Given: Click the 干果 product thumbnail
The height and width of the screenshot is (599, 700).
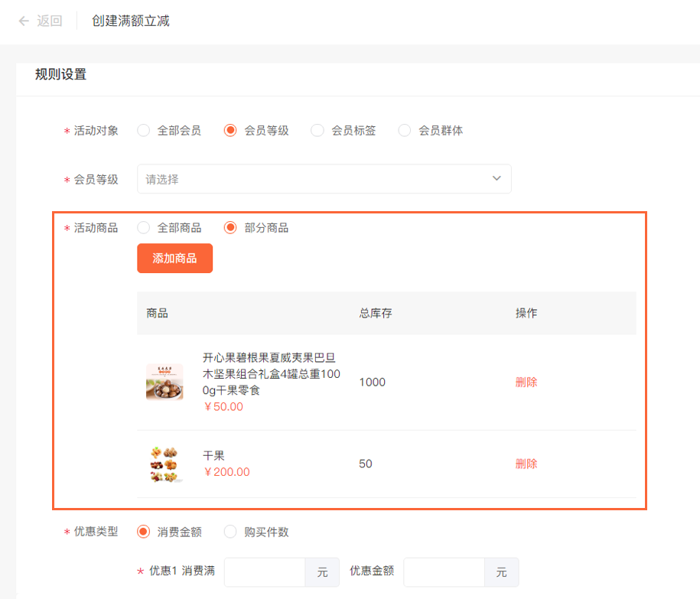Looking at the screenshot, I should pos(164,464).
